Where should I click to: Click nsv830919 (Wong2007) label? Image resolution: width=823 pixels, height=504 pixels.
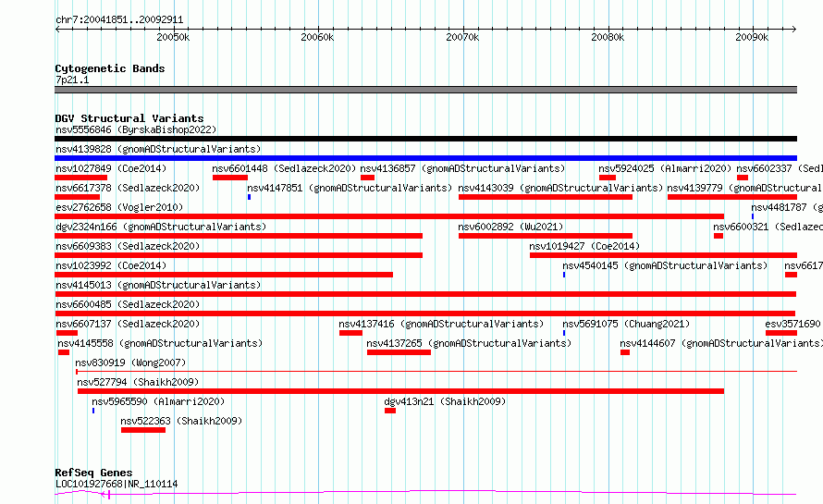(130, 363)
